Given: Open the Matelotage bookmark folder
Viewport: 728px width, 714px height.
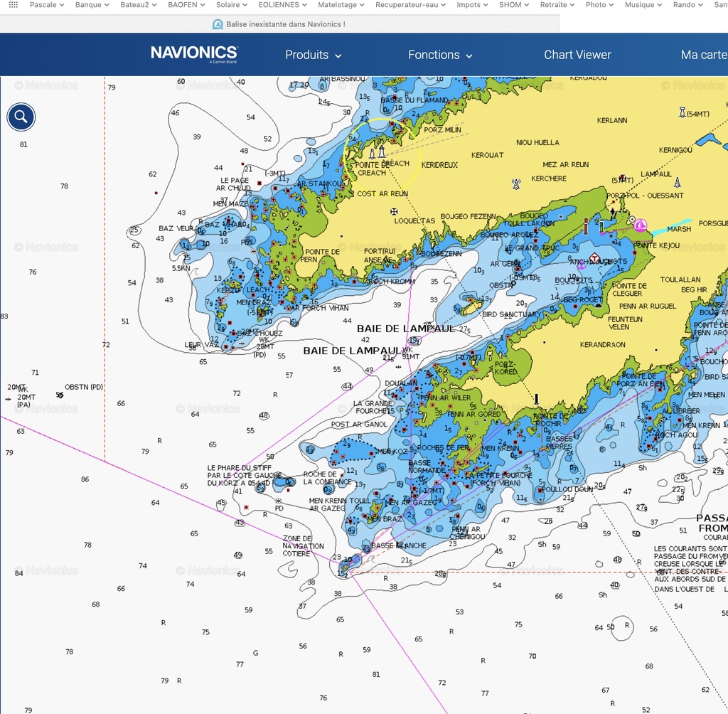Looking at the screenshot, I should 341,5.
